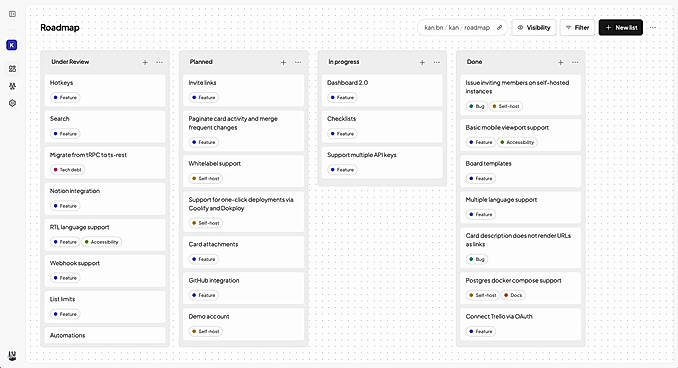Open Migrate from tRPC to ts-rest card

click(x=105, y=163)
